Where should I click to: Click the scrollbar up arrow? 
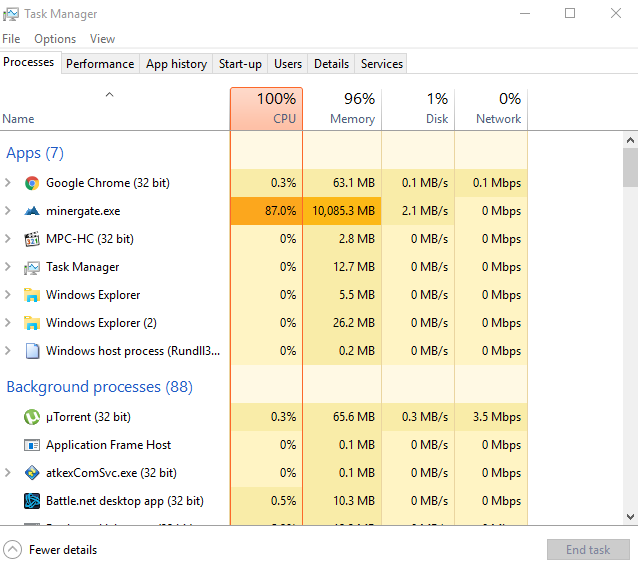pos(630,141)
